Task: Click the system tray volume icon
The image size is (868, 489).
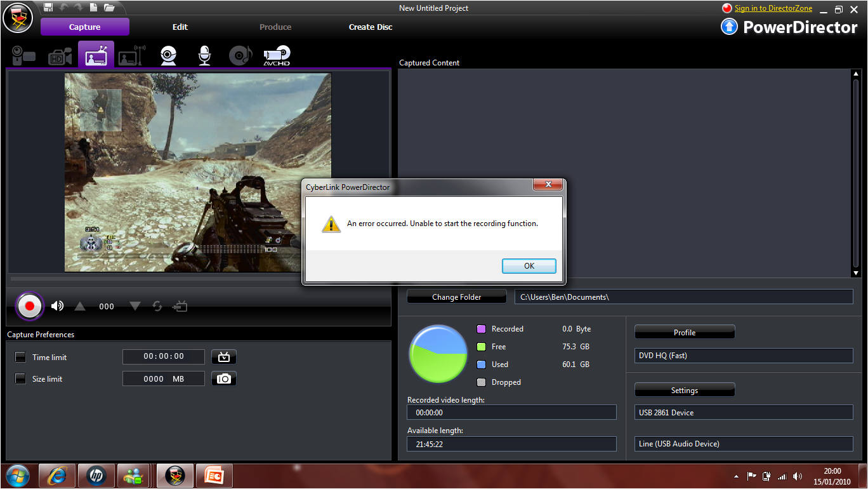Action: pos(798,476)
